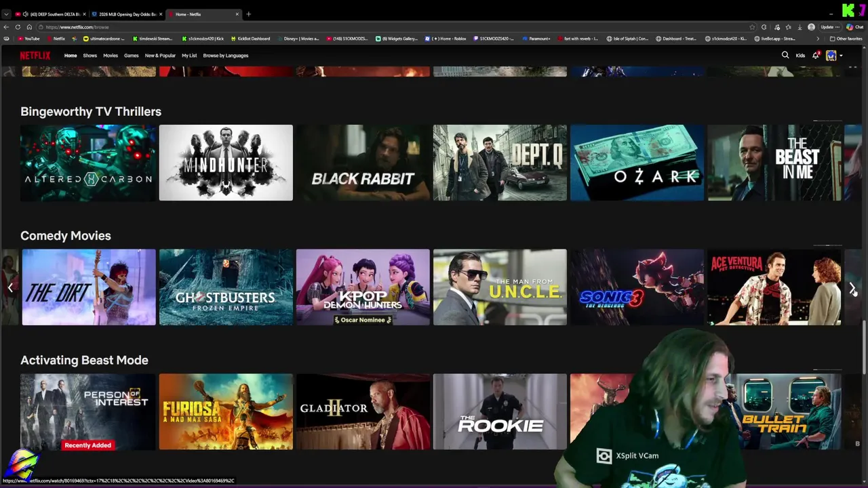Open browser downloads icon

tap(800, 27)
